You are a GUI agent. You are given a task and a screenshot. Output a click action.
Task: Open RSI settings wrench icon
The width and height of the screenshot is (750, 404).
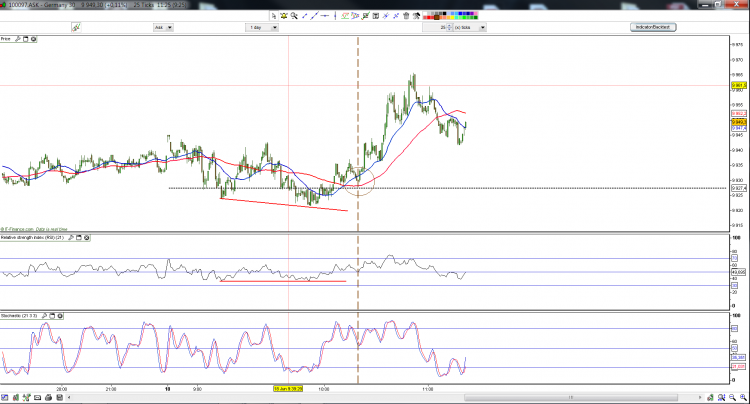click(x=71, y=238)
